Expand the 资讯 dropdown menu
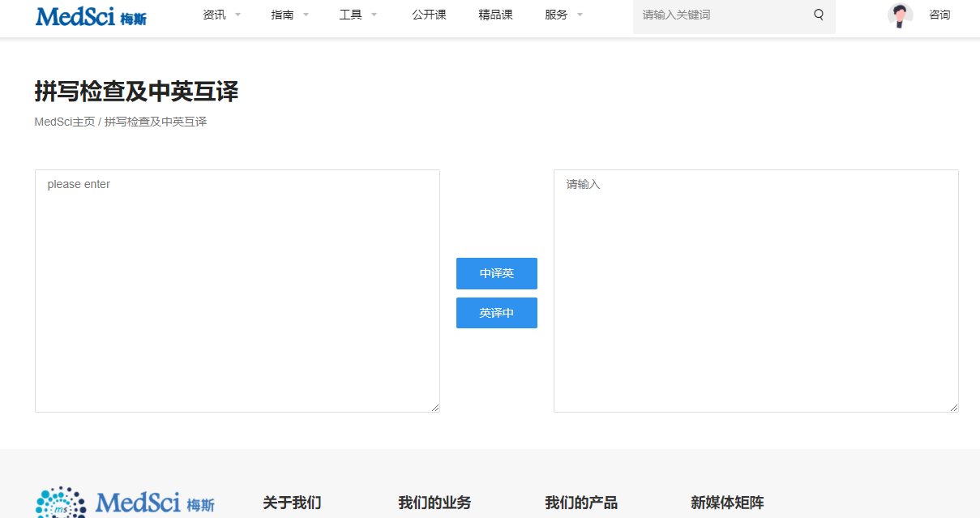Screen dimensions: 980x518 pos(214,14)
